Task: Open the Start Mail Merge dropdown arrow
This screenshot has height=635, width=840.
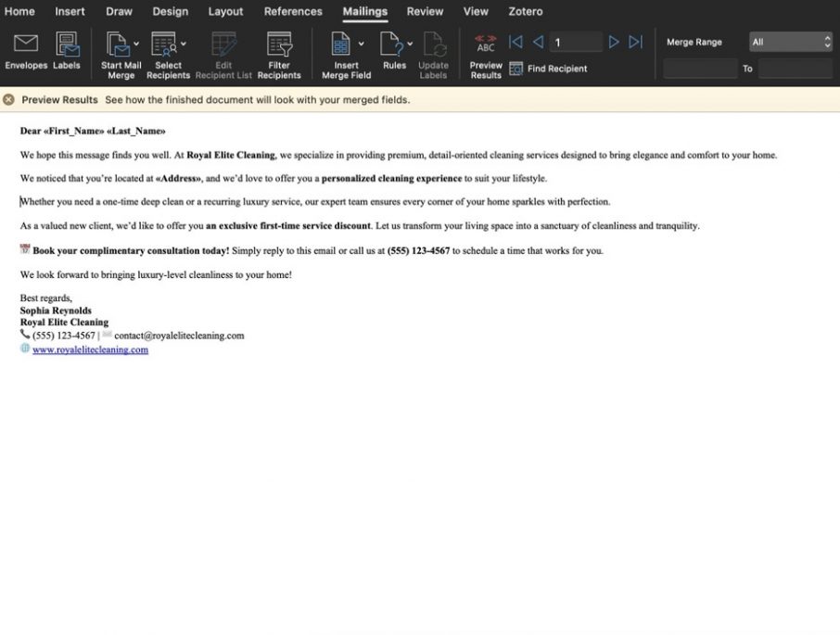Action: pyautogui.click(x=136, y=42)
